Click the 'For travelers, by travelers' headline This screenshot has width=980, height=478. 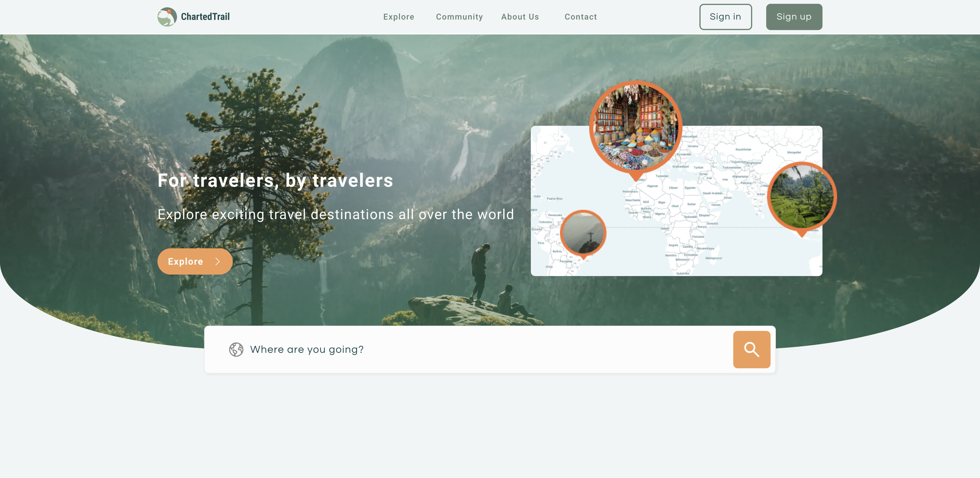tap(275, 180)
